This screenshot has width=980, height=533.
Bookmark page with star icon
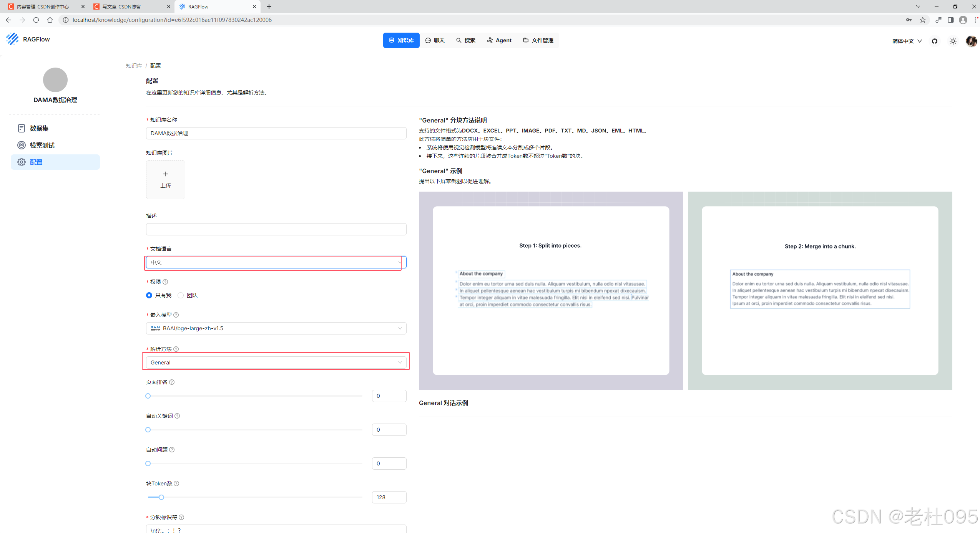(923, 20)
